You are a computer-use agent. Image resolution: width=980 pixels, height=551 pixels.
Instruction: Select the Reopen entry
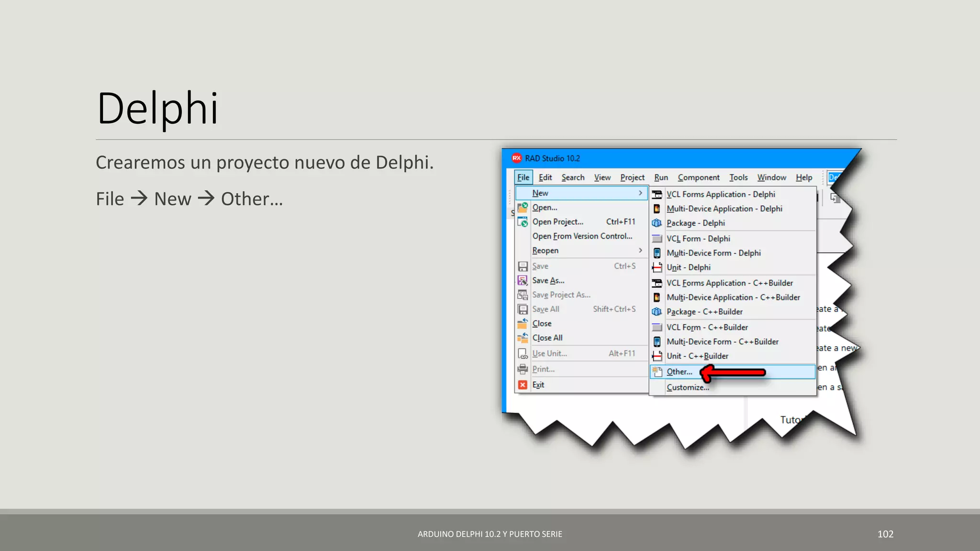click(581, 250)
